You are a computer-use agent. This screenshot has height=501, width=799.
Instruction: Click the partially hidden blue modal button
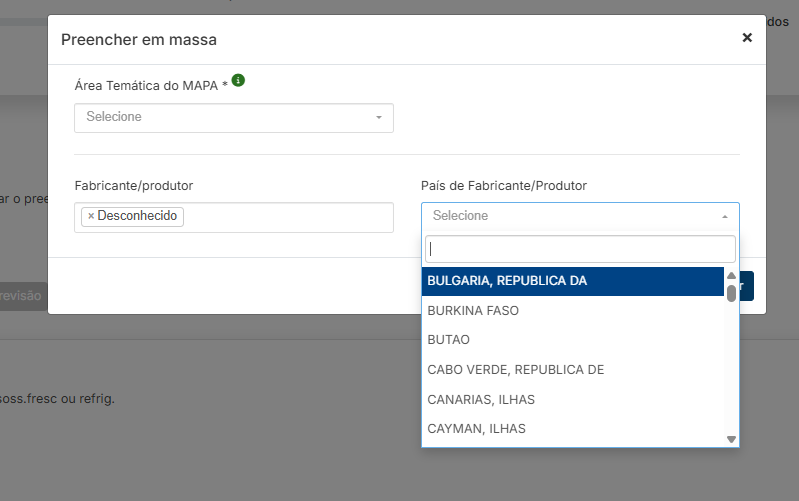point(747,286)
